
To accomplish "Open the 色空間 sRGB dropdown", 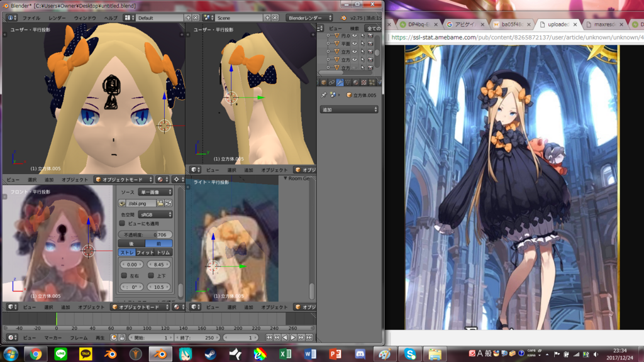I will pyautogui.click(x=155, y=214).
